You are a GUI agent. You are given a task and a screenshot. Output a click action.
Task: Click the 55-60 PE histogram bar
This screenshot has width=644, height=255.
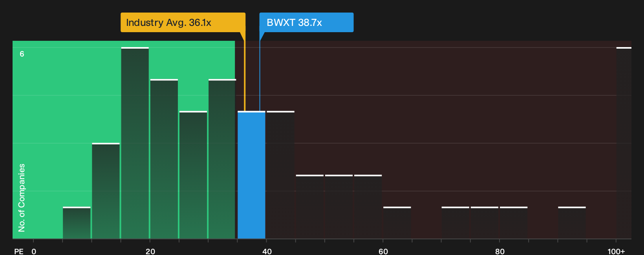tap(368, 207)
